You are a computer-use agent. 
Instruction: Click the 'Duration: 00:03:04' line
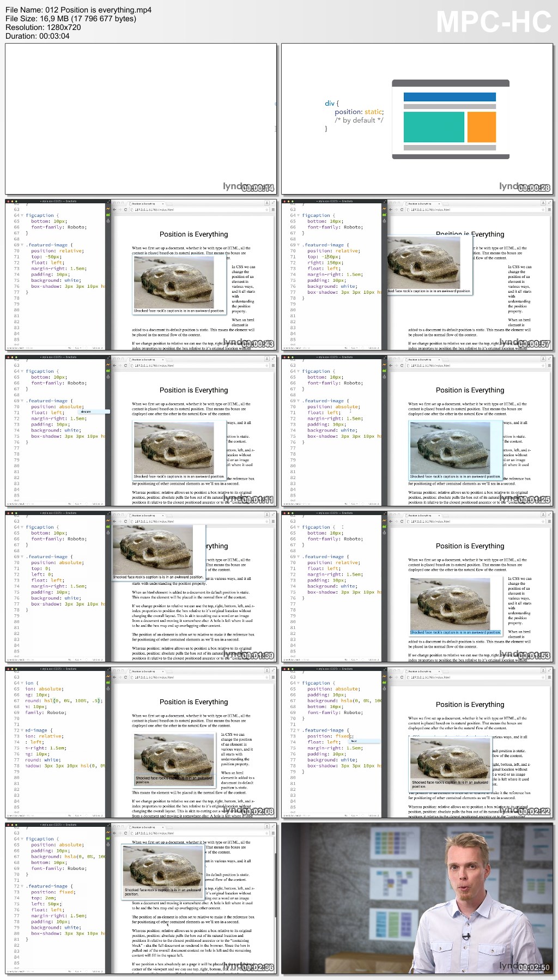[x=38, y=36]
